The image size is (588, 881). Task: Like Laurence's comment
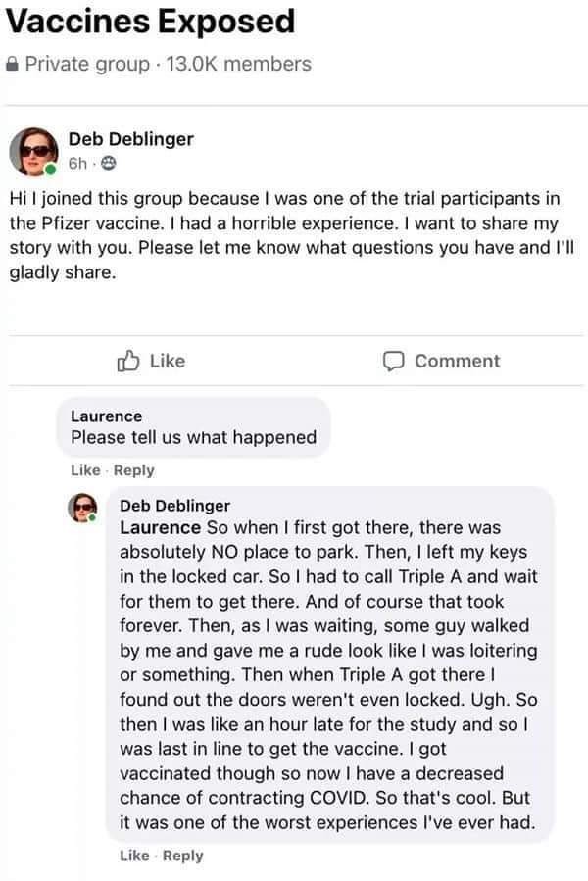pos(85,470)
